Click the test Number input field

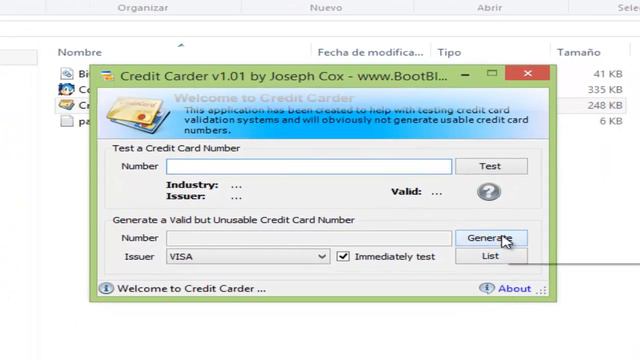pos(309,167)
